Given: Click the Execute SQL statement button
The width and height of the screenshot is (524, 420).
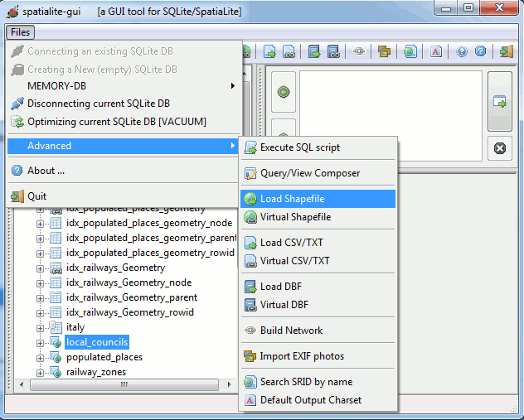Looking at the screenshot, I should click(500, 102).
